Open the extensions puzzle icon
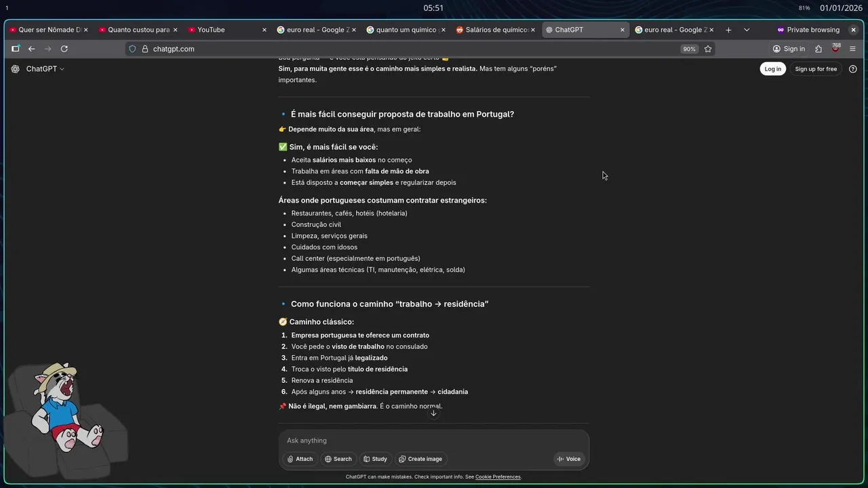 (818, 49)
